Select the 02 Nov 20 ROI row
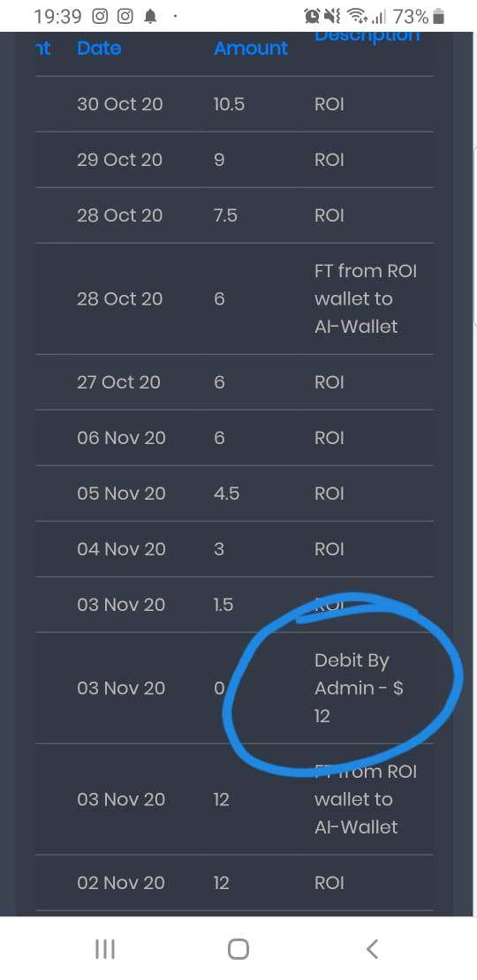Image resolution: width=477 pixels, height=980 pixels. click(234, 883)
